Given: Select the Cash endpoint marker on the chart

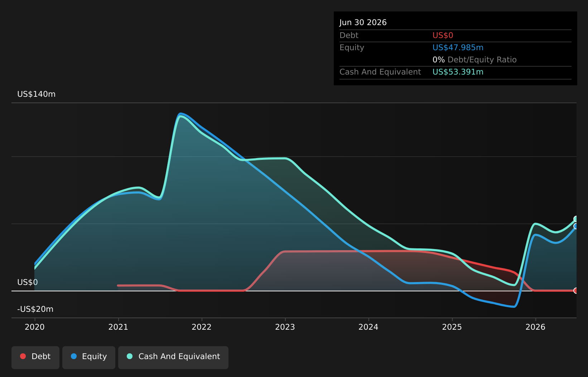Looking at the screenshot, I should [576, 219].
